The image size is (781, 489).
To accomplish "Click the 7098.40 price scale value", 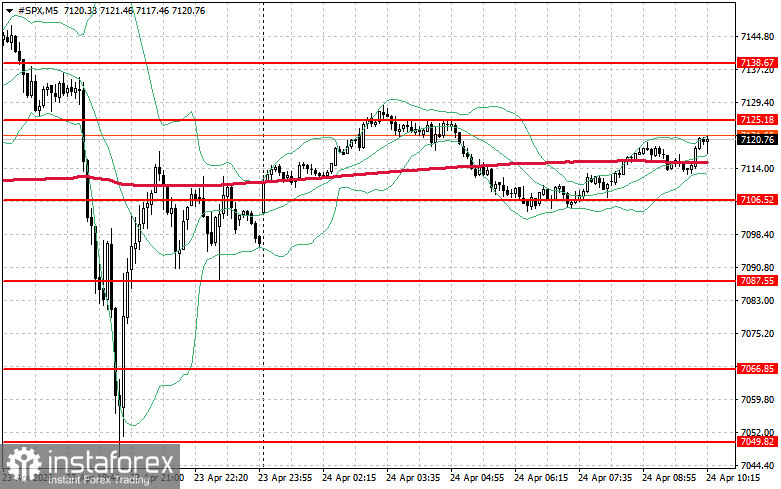I will (758, 235).
